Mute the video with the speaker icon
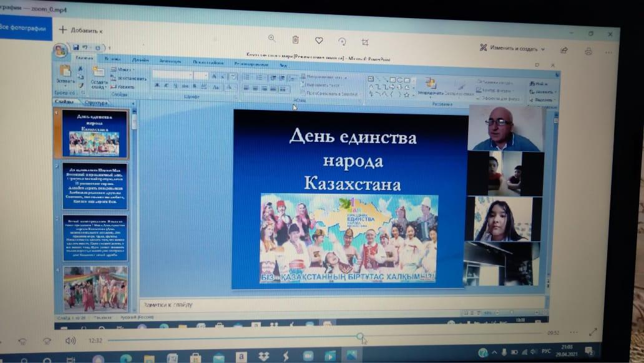The height and width of the screenshot is (363, 644). click(71, 341)
